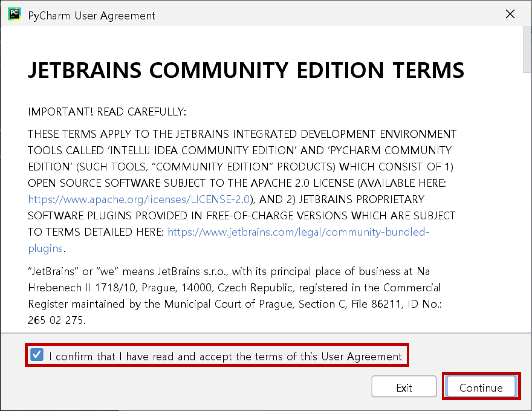Click the 'I confirm that I have read' label
Image resolution: width=532 pixels, height=411 pixels.
click(225, 356)
